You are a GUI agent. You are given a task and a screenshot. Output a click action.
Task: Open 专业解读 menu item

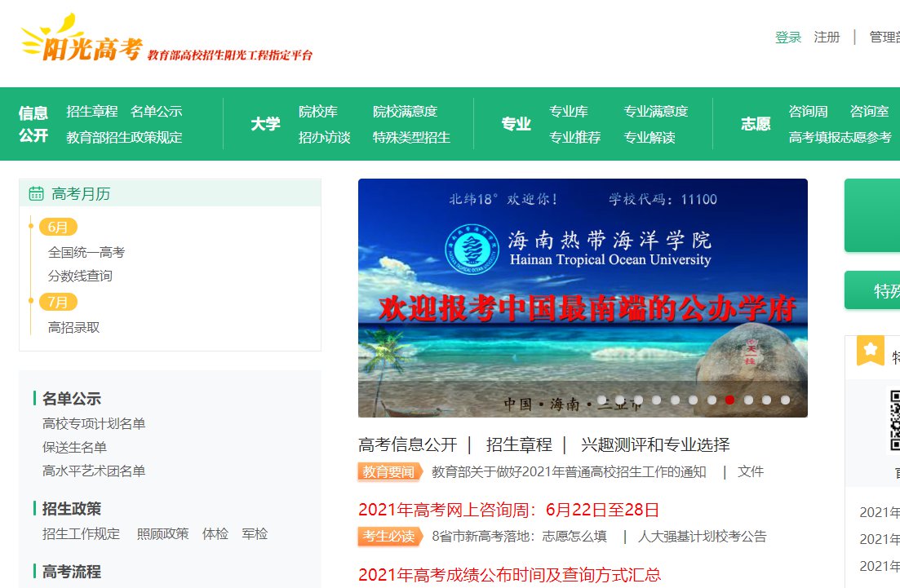tap(650, 137)
